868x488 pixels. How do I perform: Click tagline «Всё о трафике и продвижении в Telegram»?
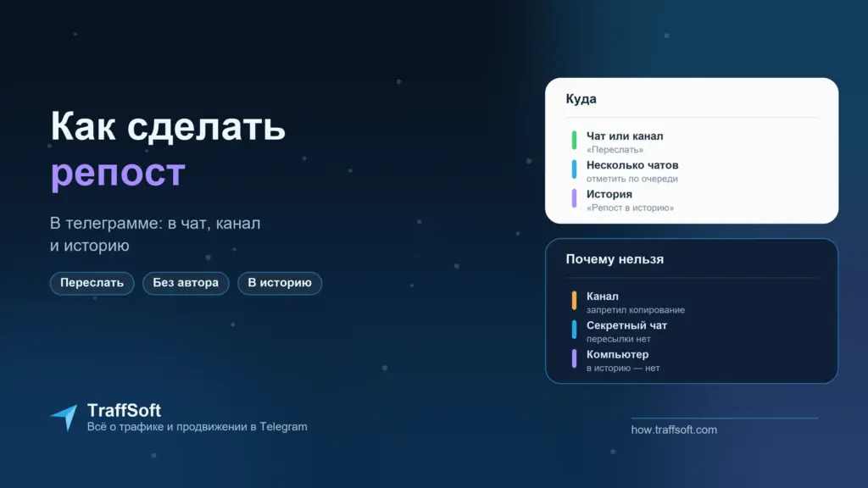pyautogui.click(x=197, y=427)
